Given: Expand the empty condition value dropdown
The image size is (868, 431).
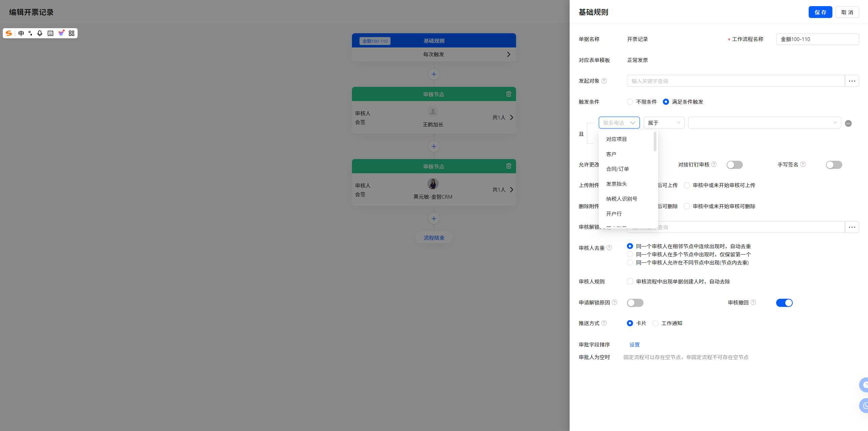Looking at the screenshot, I should 764,123.
